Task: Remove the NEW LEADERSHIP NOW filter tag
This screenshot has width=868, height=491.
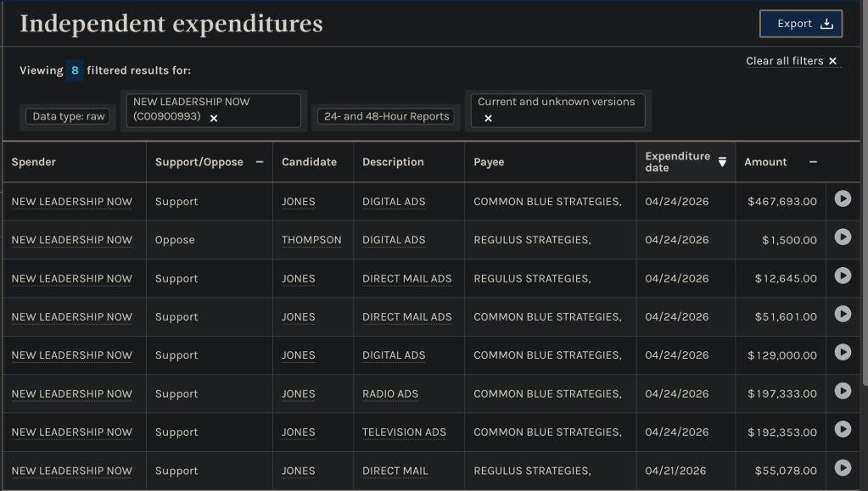Action: pos(214,118)
